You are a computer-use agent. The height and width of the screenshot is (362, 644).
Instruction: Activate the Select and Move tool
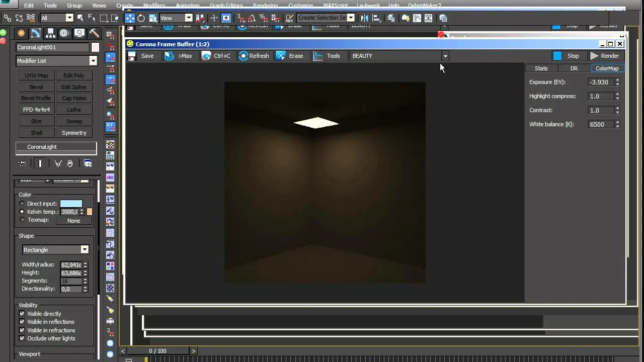[x=130, y=18]
